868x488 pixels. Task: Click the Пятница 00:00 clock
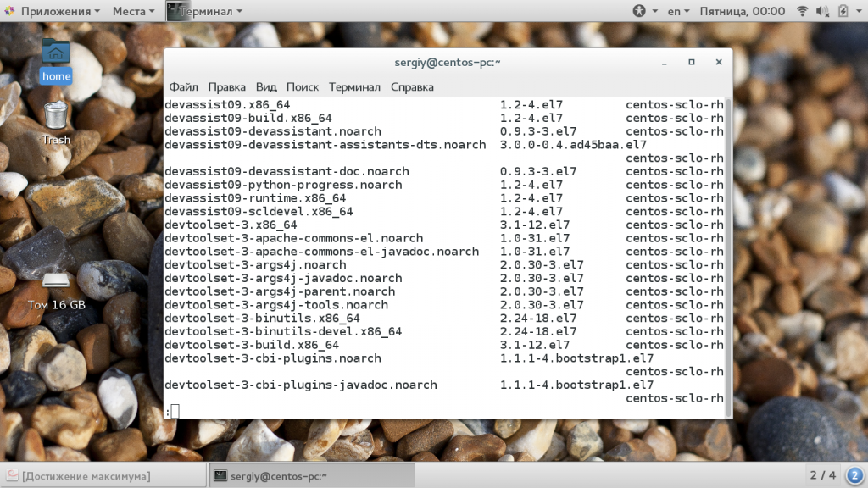click(x=742, y=11)
